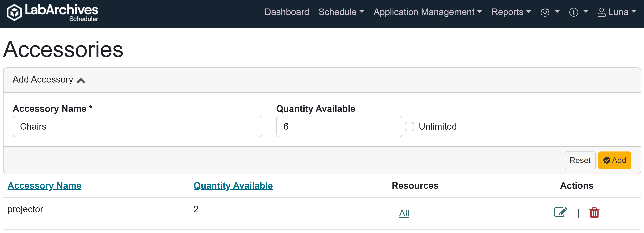
Task: Sort by Accessory Name column
Action: tap(44, 186)
